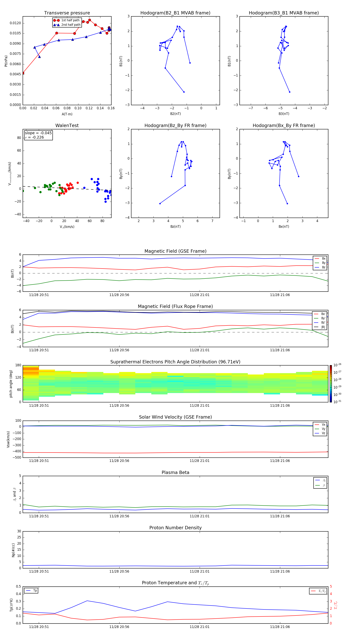Click the 'Vsw(km/s)' y-axis label
This screenshot has width=351, height=644.
(8, 439)
